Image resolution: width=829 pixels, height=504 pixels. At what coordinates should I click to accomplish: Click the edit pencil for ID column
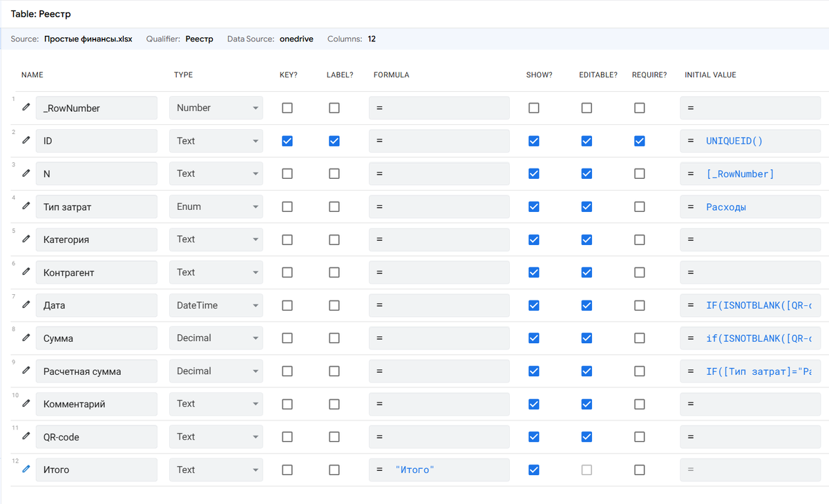pos(26,140)
